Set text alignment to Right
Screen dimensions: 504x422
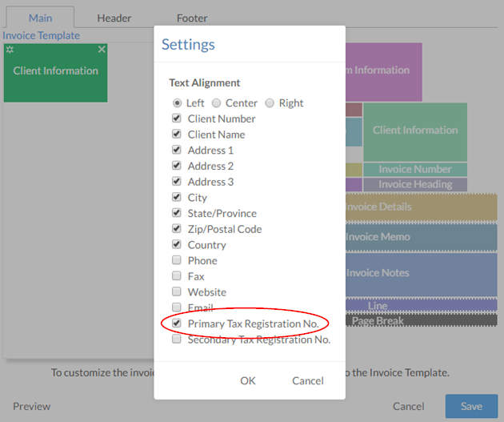[x=270, y=103]
